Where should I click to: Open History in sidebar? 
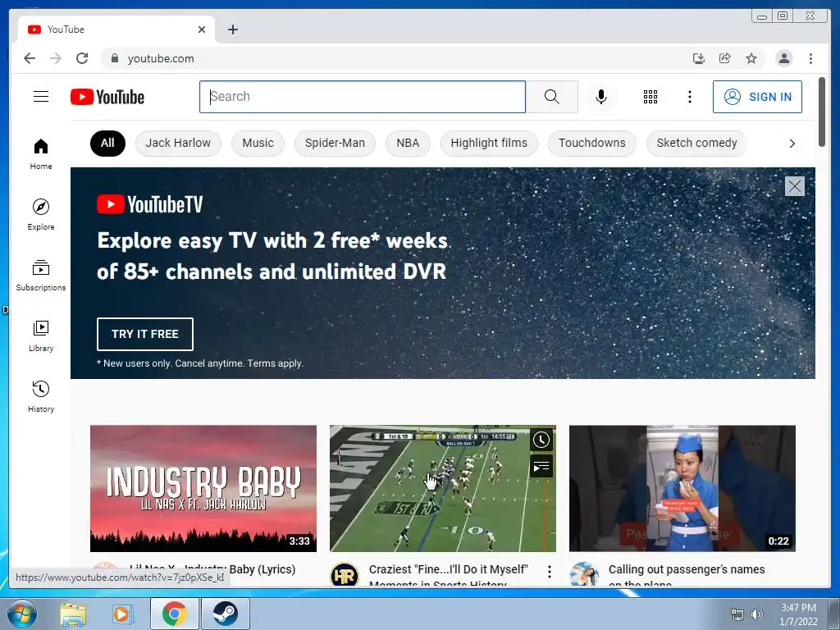point(41,396)
